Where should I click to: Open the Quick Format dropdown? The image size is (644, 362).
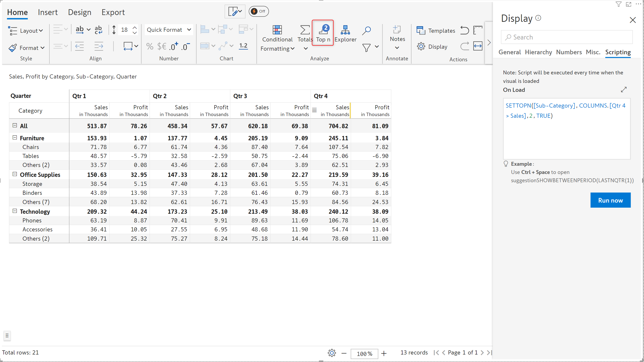pos(169,30)
